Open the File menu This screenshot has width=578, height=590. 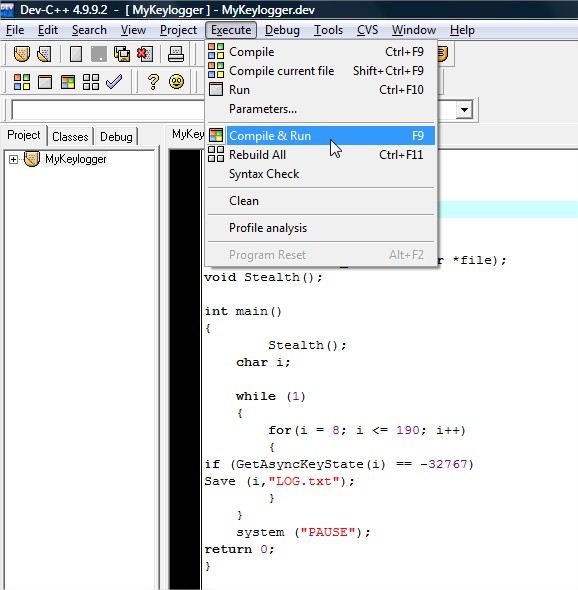click(x=15, y=30)
